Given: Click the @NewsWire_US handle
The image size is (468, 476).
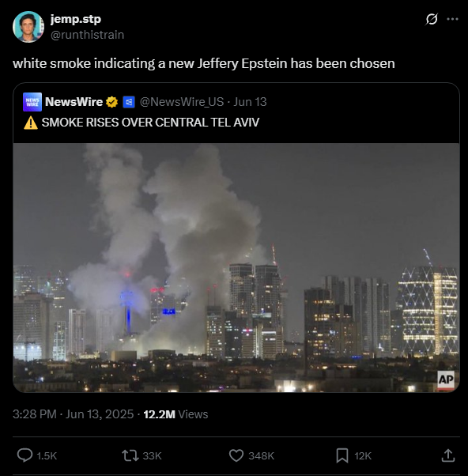Looking at the screenshot, I should pos(182,102).
